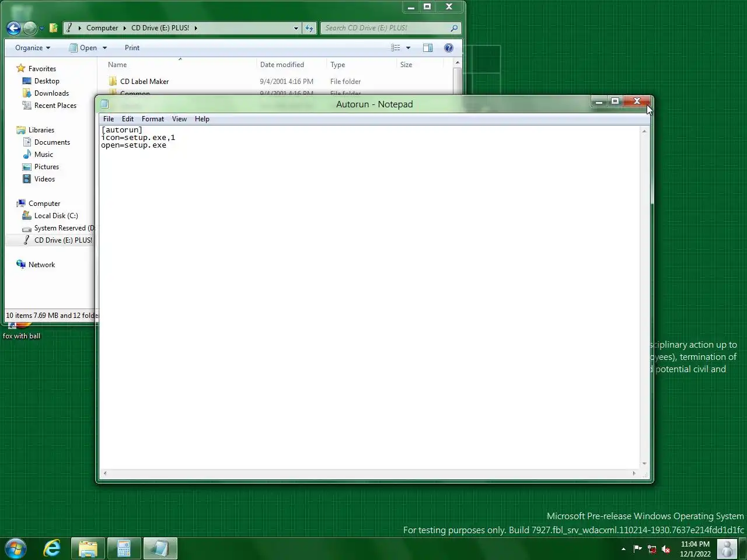Screen dimensions: 747x560
Task: Click the Change your view icon
Action: click(396, 48)
